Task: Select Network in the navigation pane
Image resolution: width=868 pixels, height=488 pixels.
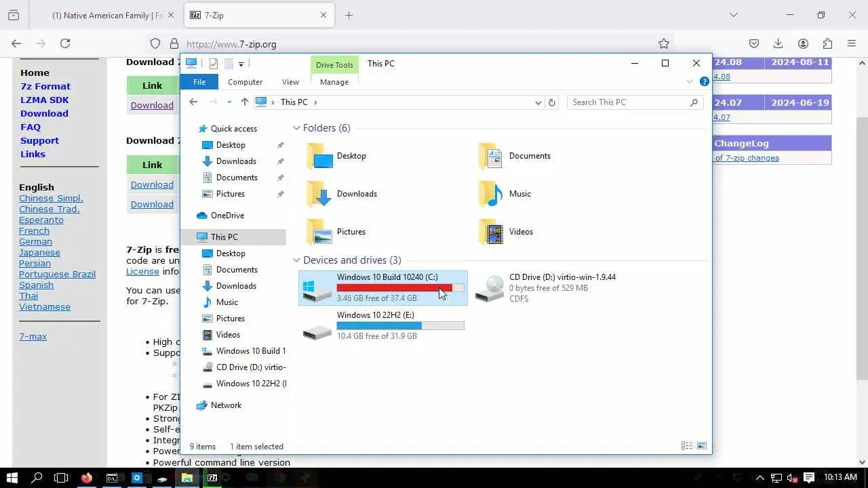Action: coord(226,405)
